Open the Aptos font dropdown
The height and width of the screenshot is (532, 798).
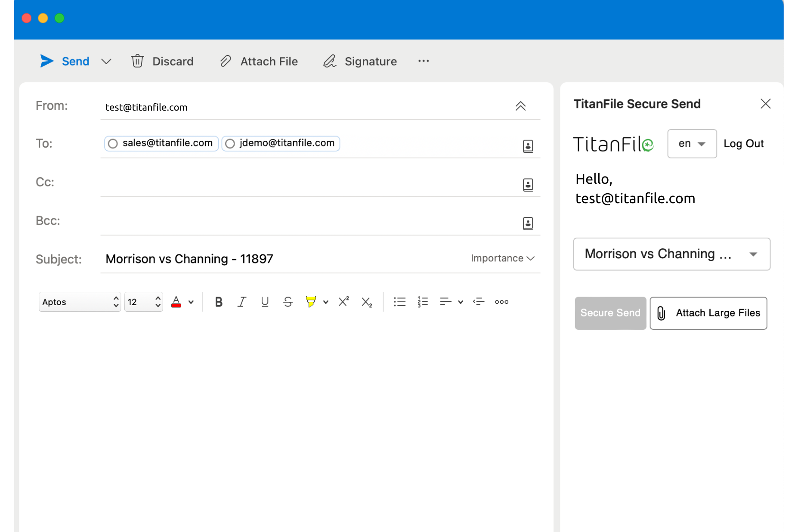(80, 302)
